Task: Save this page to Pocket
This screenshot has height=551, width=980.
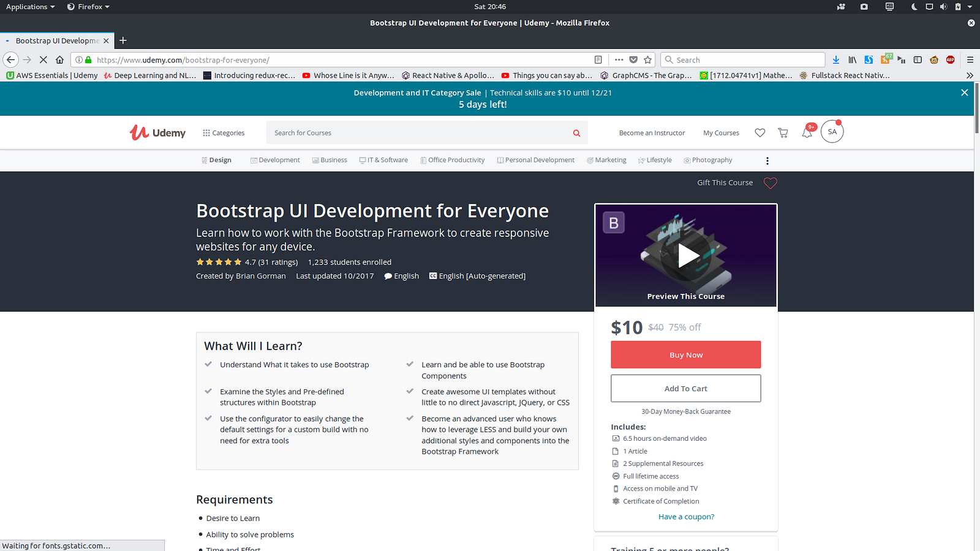Action: (633, 59)
